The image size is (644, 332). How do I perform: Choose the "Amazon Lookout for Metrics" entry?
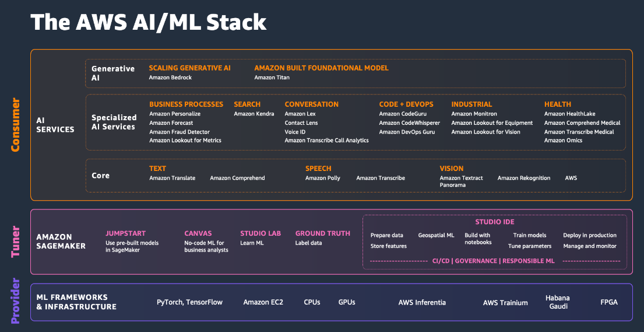click(x=185, y=140)
